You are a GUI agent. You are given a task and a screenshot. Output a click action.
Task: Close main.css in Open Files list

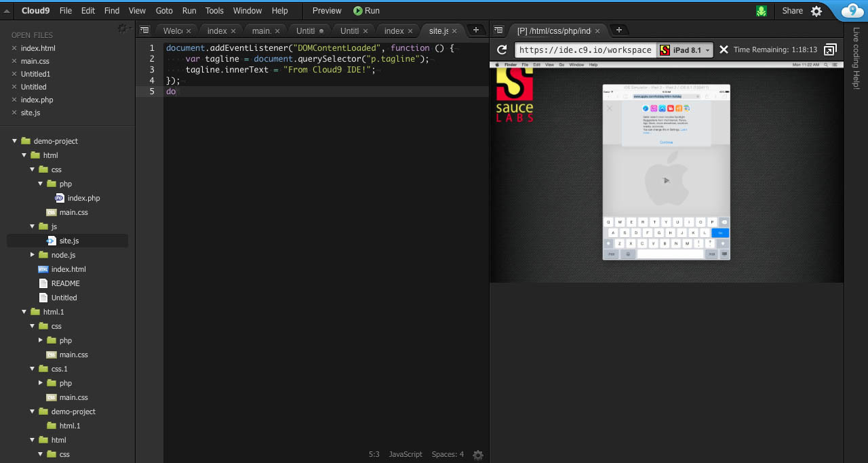tap(14, 61)
